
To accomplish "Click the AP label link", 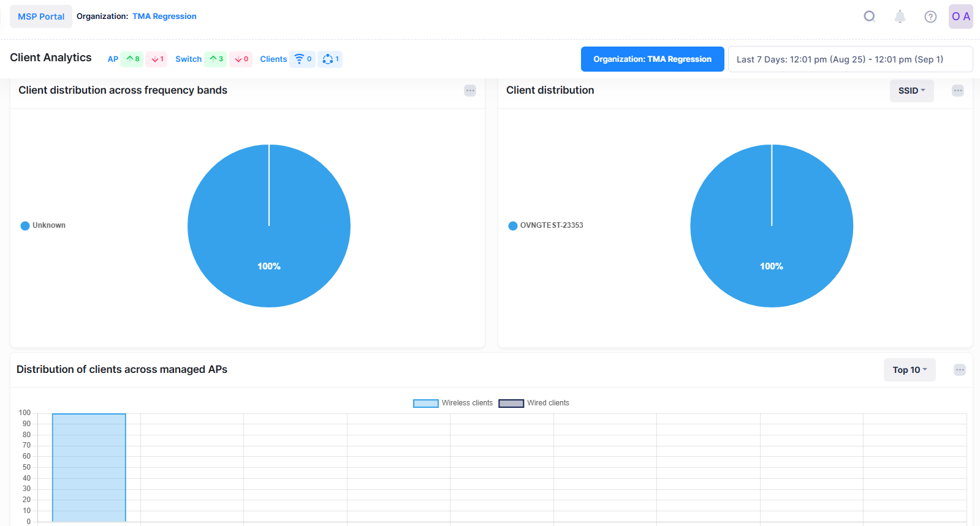I will click(x=113, y=59).
